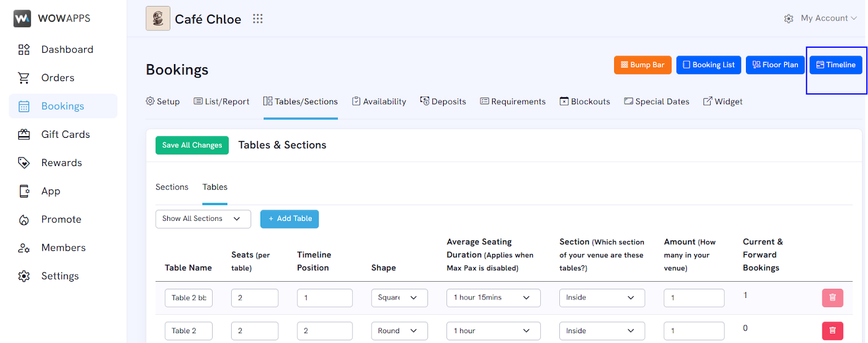
Task: Click Amount field for Table 2 row
Action: pos(694,331)
